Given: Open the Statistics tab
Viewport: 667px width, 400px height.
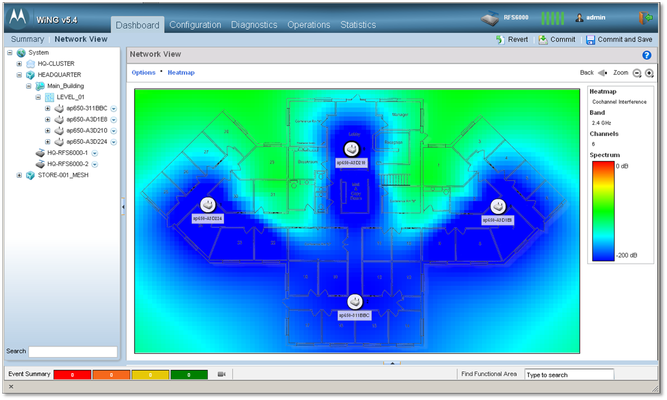Looking at the screenshot, I should [358, 25].
